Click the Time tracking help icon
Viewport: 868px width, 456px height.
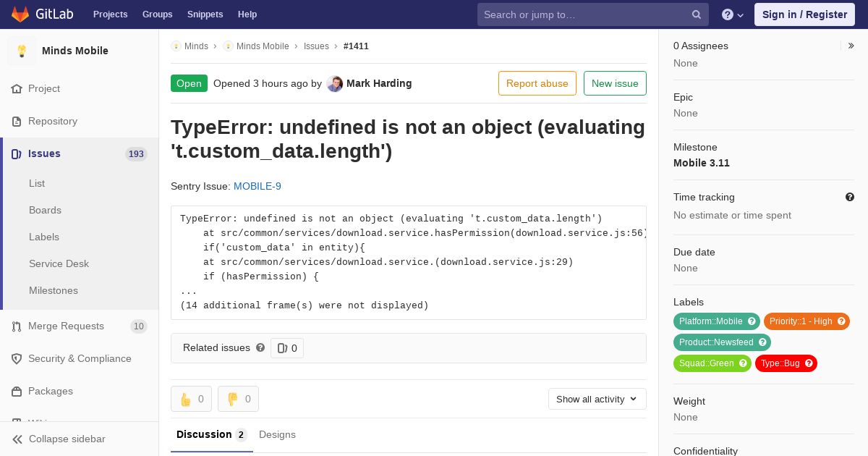pyautogui.click(x=850, y=197)
